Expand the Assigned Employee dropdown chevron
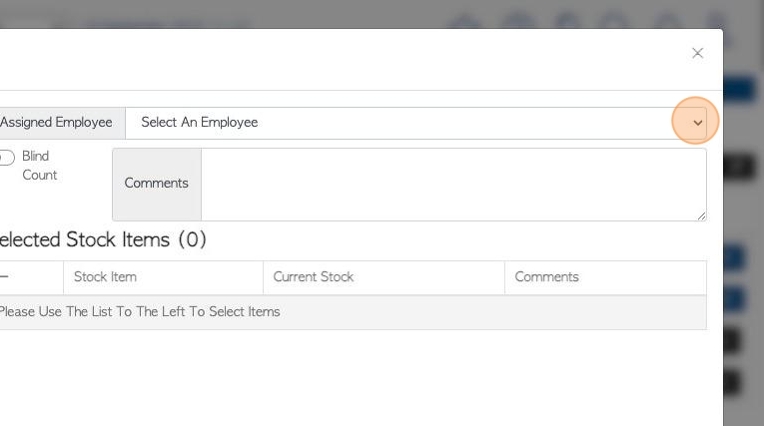764x426 pixels. [698, 123]
